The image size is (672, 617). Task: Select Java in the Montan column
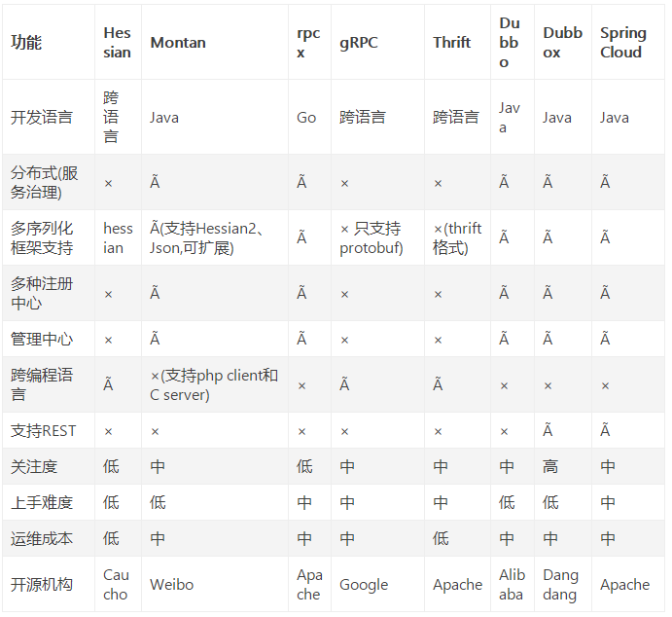click(x=164, y=117)
